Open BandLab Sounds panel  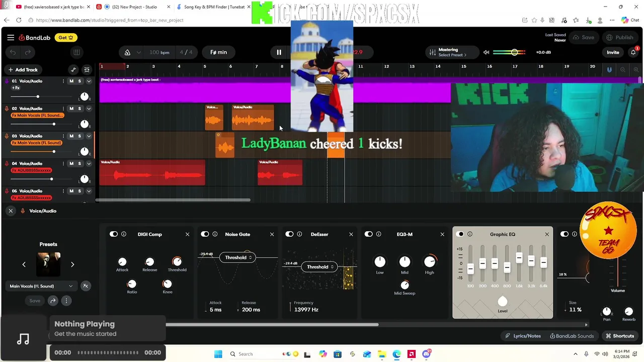(572, 336)
